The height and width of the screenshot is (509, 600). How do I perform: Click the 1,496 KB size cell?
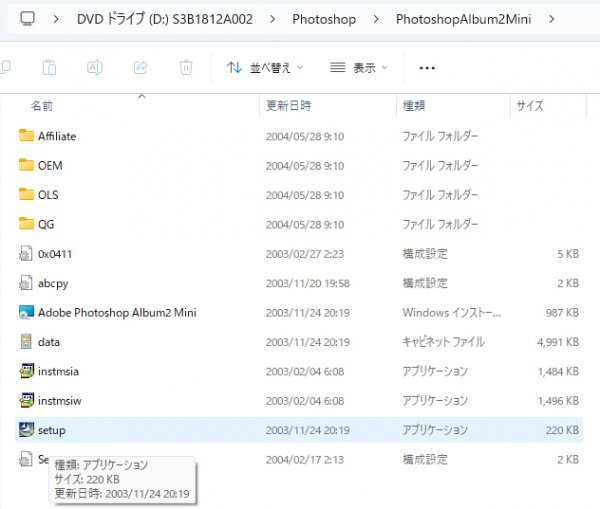click(x=558, y=401)
